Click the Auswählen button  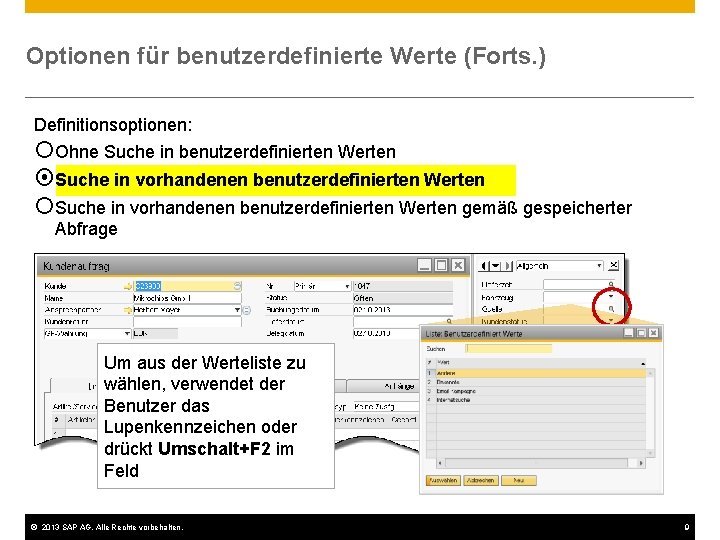(443, 480)
